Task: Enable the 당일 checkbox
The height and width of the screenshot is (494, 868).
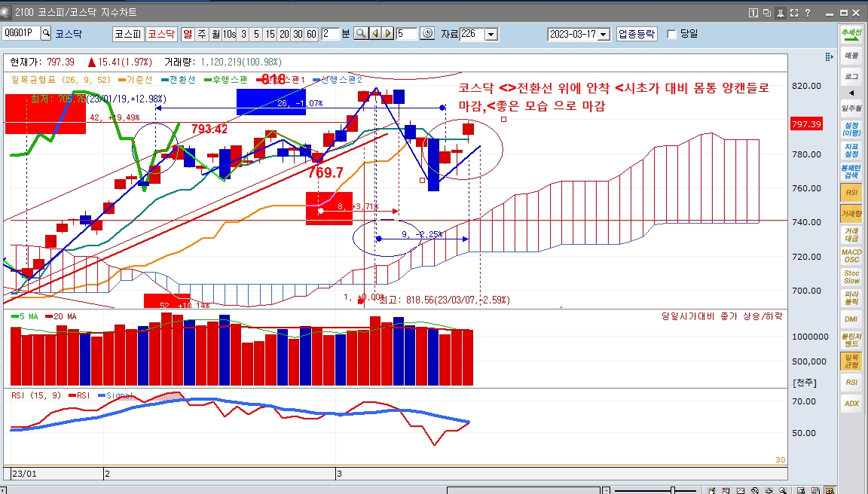Action: coord(672,35)
